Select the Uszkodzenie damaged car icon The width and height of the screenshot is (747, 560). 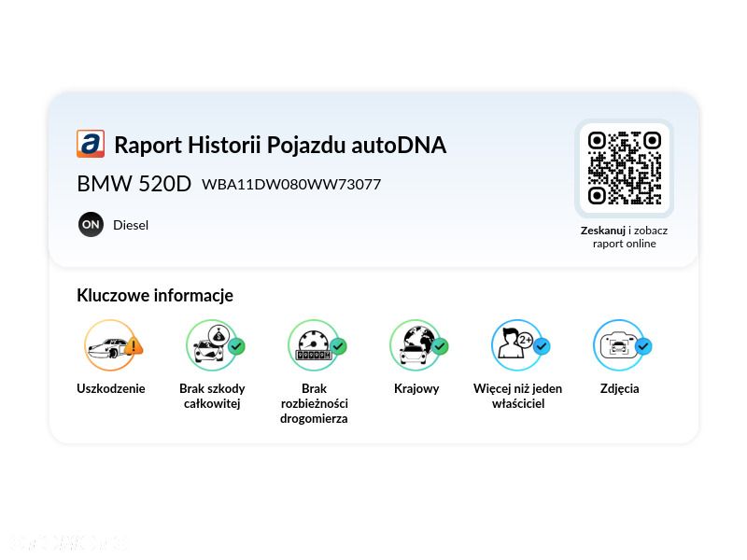(113, 345)
